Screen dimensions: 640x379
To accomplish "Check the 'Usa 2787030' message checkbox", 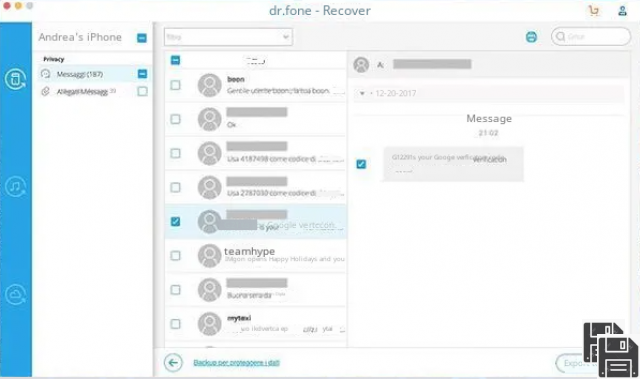I will coord(175,187).
